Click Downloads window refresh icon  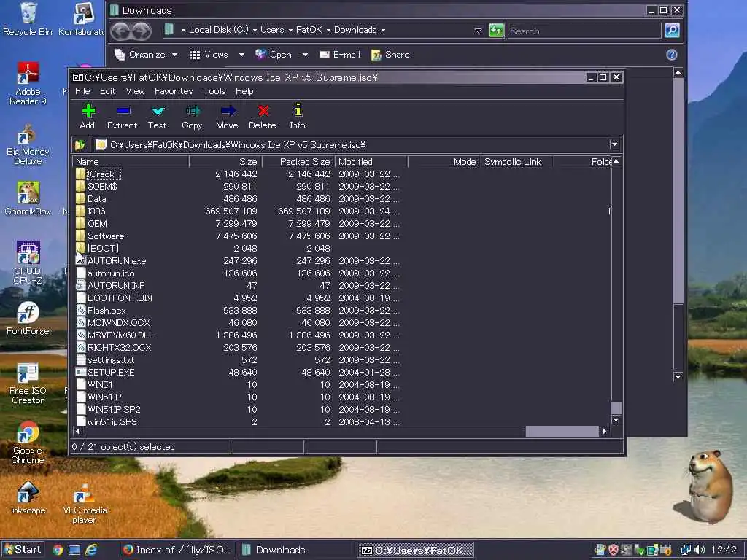point(496,31)
